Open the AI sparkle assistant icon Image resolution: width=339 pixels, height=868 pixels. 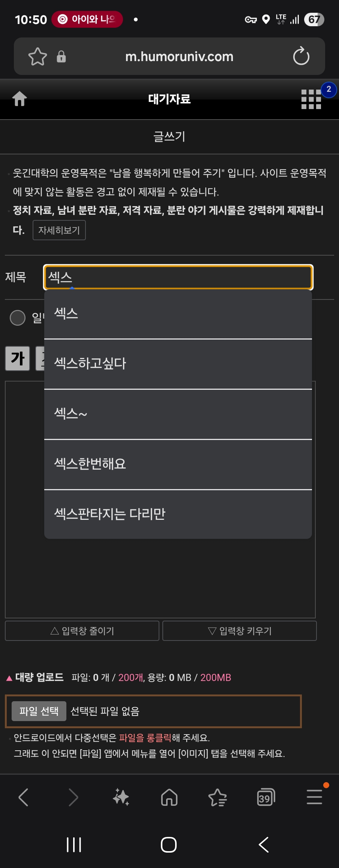pyautogui.click(x=121, y=797)
